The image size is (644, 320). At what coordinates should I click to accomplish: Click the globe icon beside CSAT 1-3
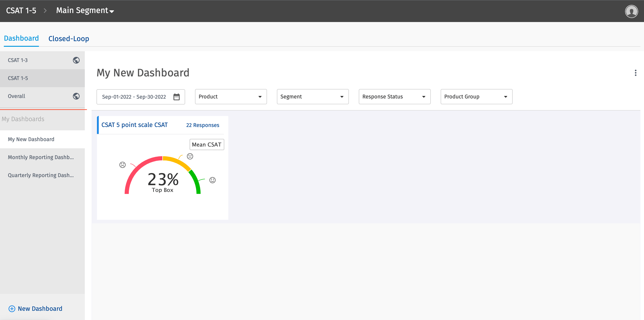[x=76, y=60]
